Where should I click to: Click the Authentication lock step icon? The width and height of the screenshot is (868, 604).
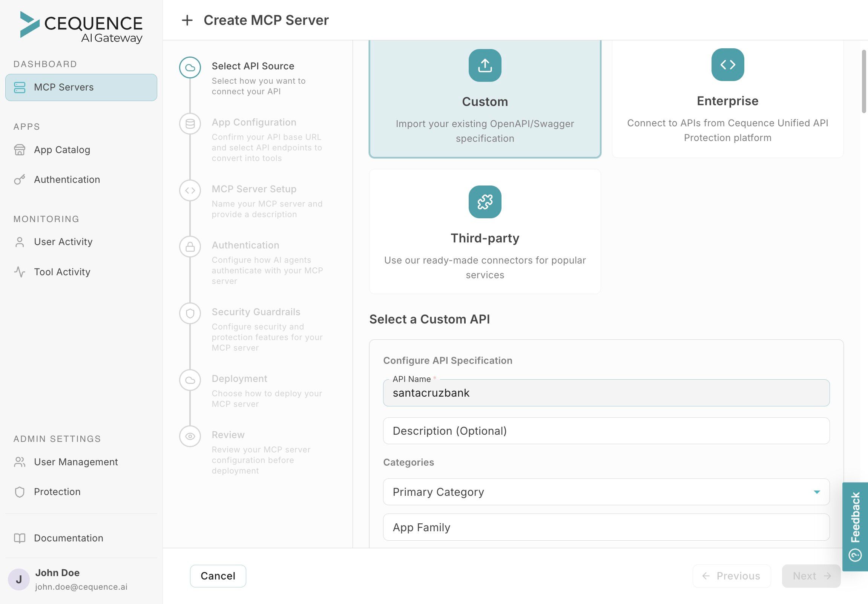190,247
